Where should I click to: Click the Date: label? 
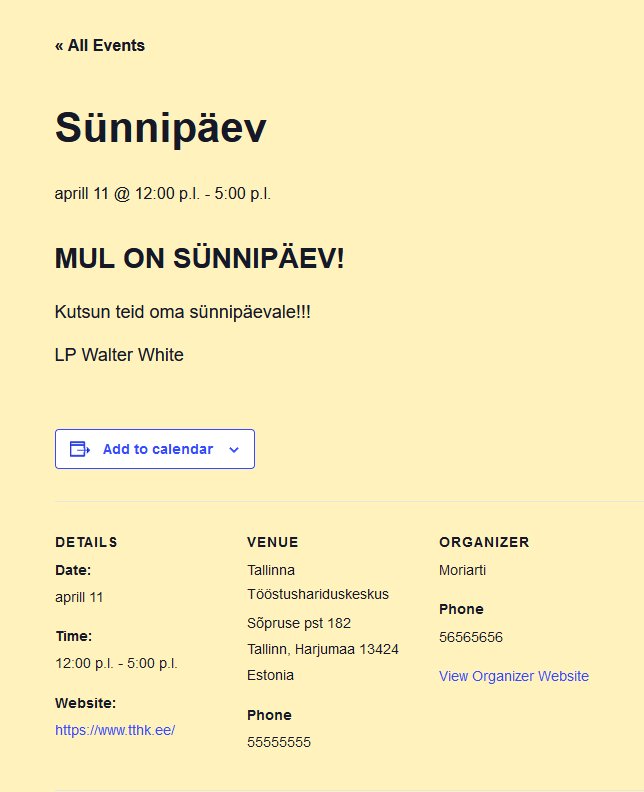click(x=73, y=570)
